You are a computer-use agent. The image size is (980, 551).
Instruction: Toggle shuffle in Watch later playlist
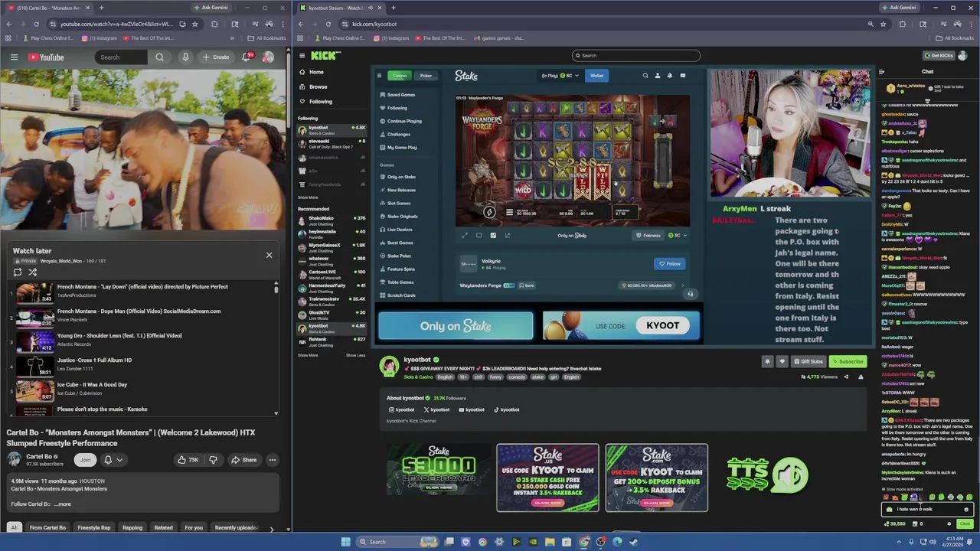[x=33, y=272]
